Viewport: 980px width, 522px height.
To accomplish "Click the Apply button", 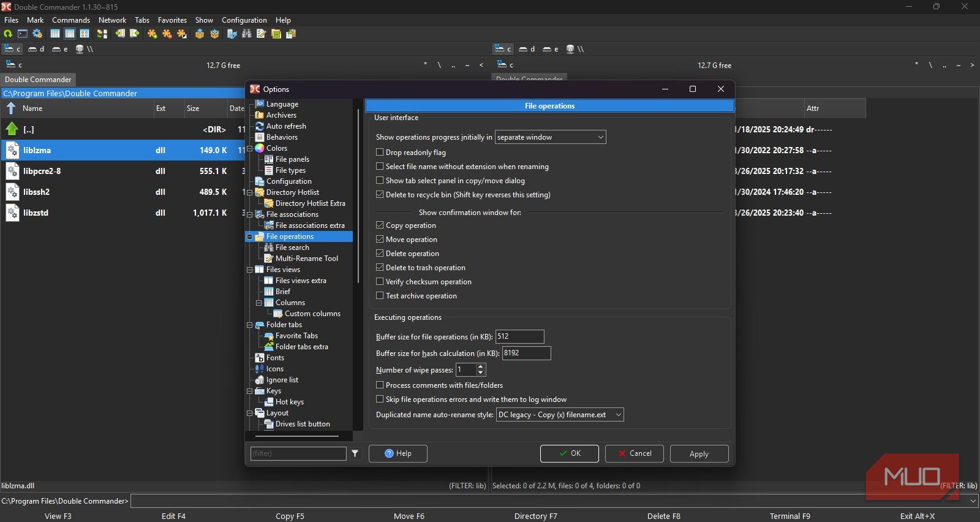I will [x=699, y=454].
